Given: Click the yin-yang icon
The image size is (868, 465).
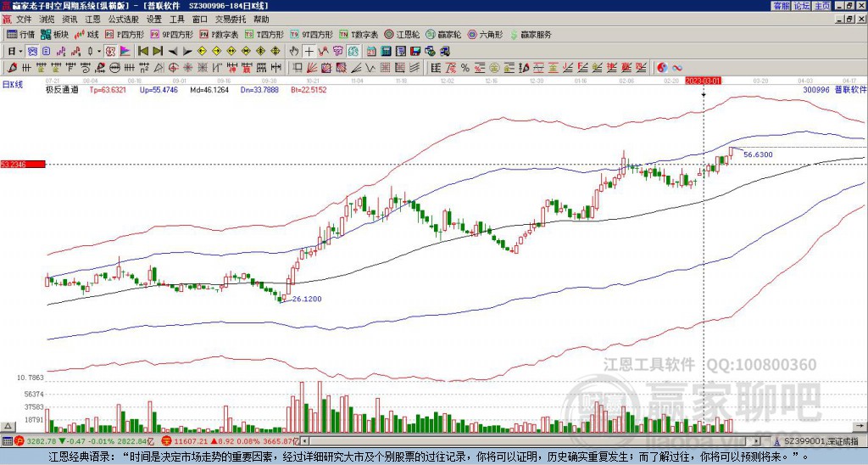Looking at the screenshot, I should point(662,68).
